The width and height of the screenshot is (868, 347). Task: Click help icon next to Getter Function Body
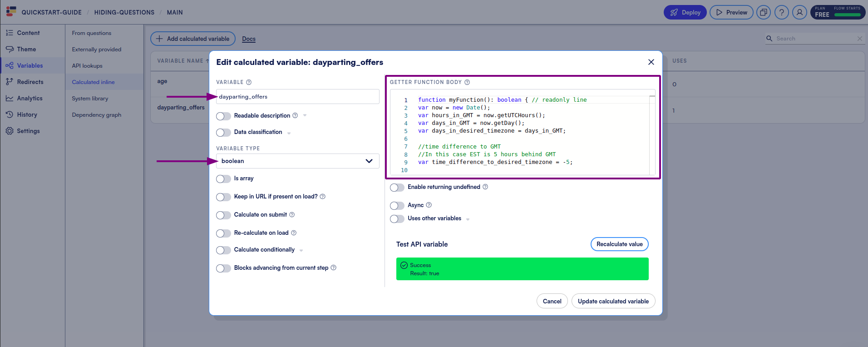(467, 82)
